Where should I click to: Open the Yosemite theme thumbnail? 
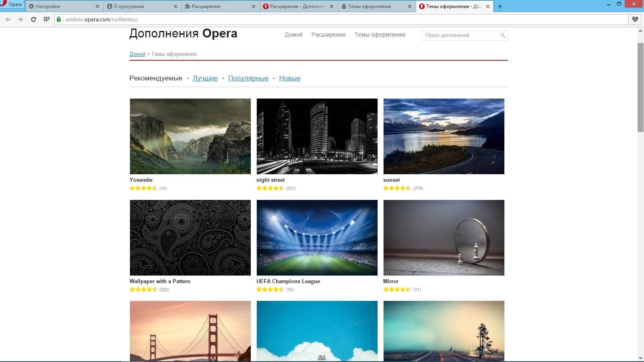point(190,136)
